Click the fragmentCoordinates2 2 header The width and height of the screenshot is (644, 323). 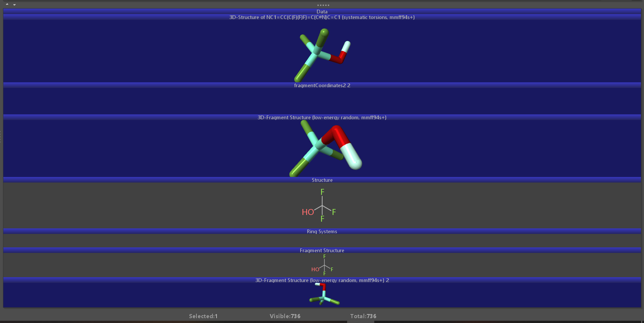(322, 85)
